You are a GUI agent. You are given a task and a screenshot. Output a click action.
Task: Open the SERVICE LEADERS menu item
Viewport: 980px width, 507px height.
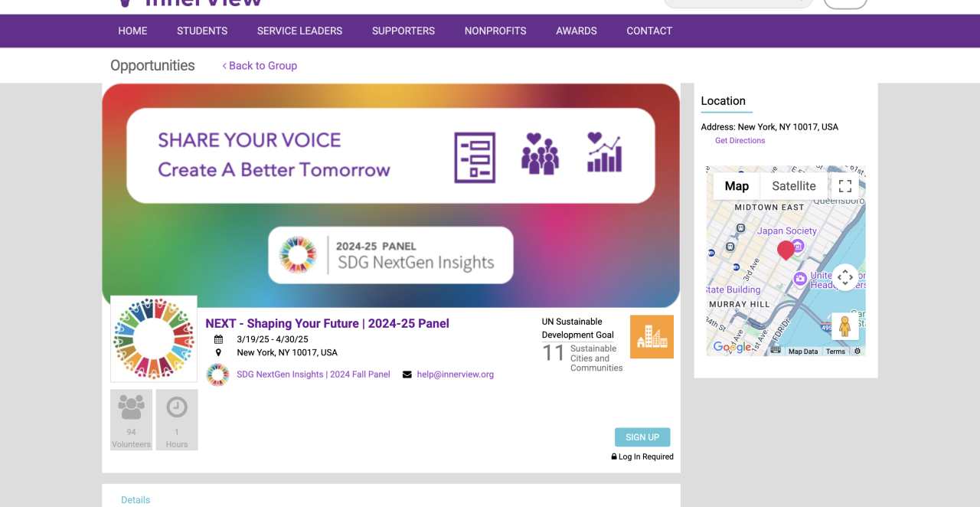pos(299,31)
